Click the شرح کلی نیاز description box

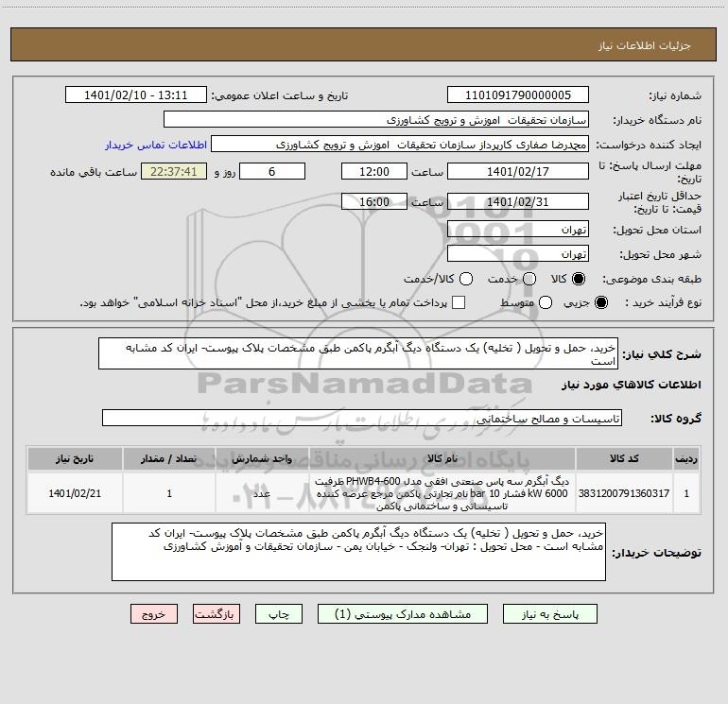click(358, 354)
